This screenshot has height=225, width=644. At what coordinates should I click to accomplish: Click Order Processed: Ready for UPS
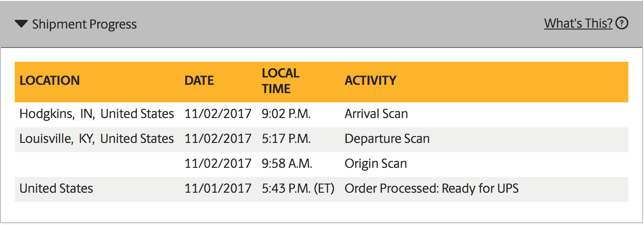click(x=432, y=189)
